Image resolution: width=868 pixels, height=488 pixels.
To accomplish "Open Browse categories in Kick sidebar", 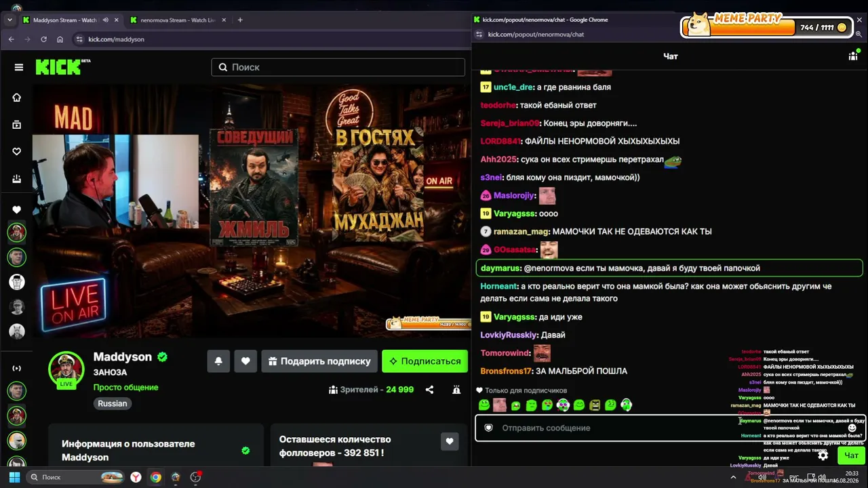I will pos(17,125).
